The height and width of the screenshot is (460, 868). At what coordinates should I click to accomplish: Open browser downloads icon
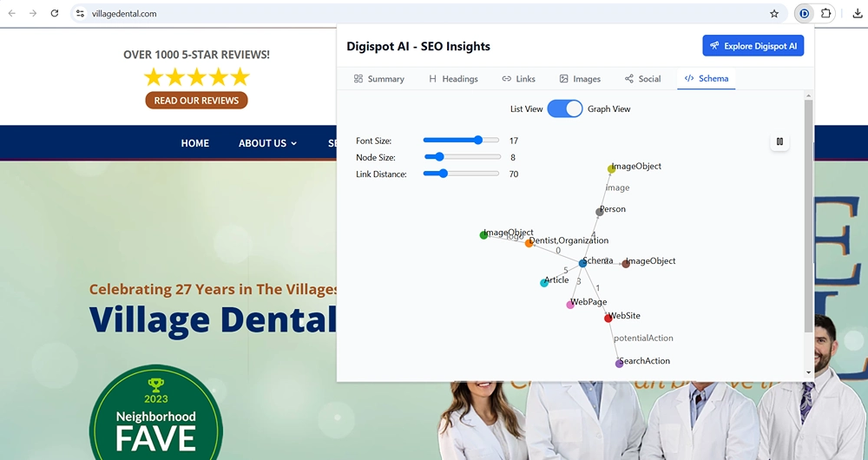point(858,13)
